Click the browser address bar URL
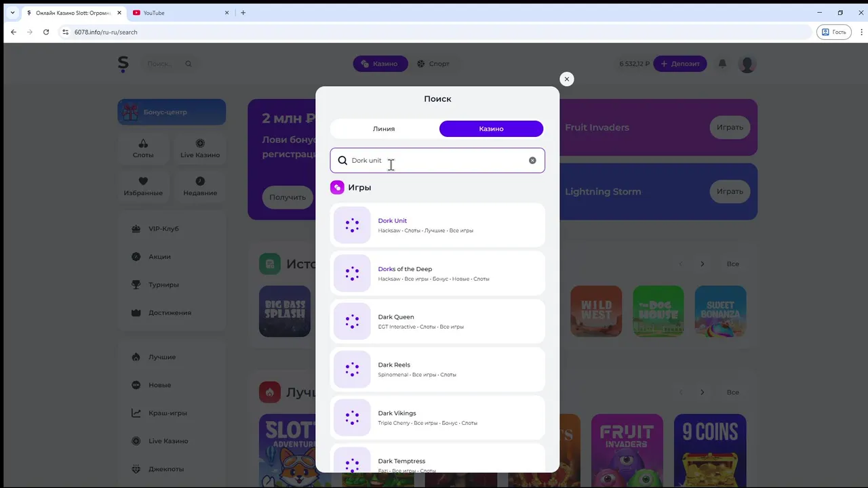This screenshot has width=868, height=488. [x=106, y=32]
